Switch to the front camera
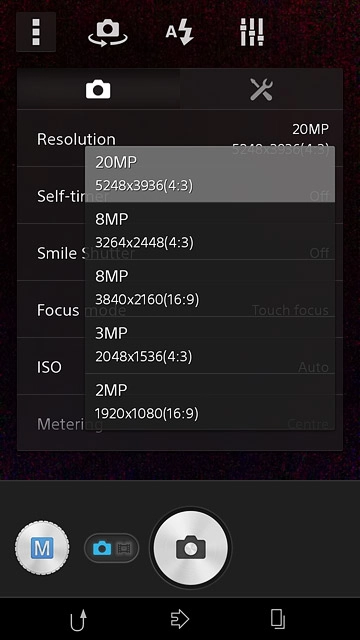The width and height of the screenshot is (360, 640). pos(108,33)
